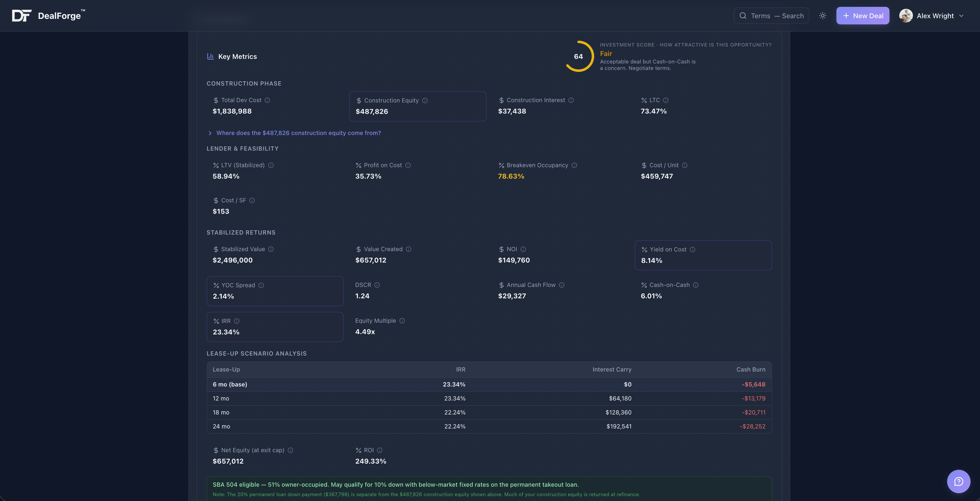Click info icon beside Equity Multiple
980x501 pixels.
[x=402, y=321]
